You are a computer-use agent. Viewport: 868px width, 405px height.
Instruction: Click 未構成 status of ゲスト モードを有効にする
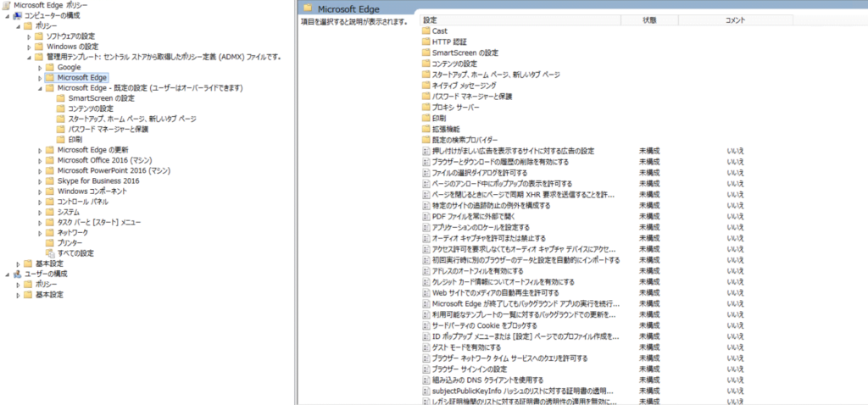click(x=649, y=347)
